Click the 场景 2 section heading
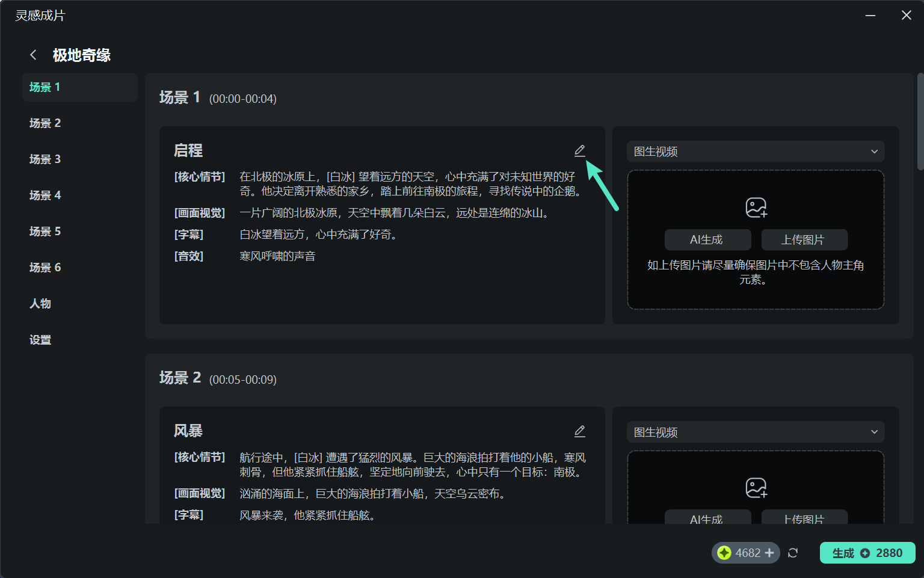Screen dimensions: 924x578 [179, 378]
